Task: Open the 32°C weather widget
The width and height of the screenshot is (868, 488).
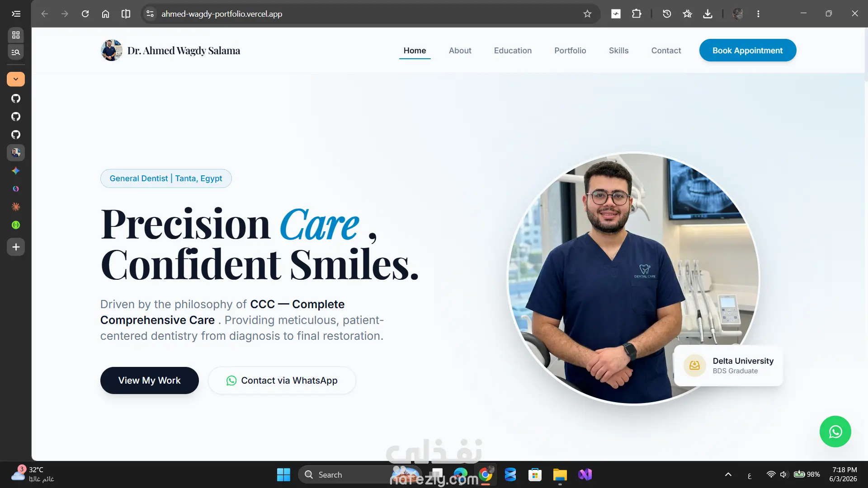Action: [33, 474]
